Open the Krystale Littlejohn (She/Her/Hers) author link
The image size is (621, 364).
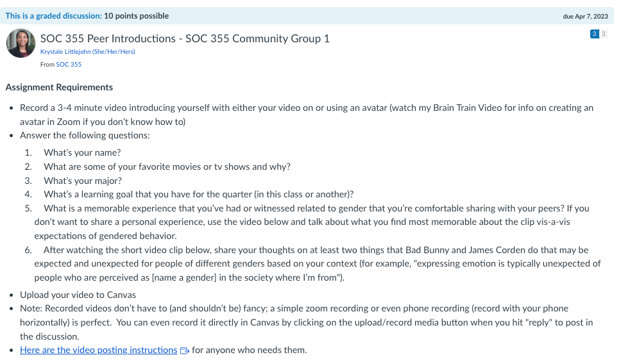click(x=87, y=51)
